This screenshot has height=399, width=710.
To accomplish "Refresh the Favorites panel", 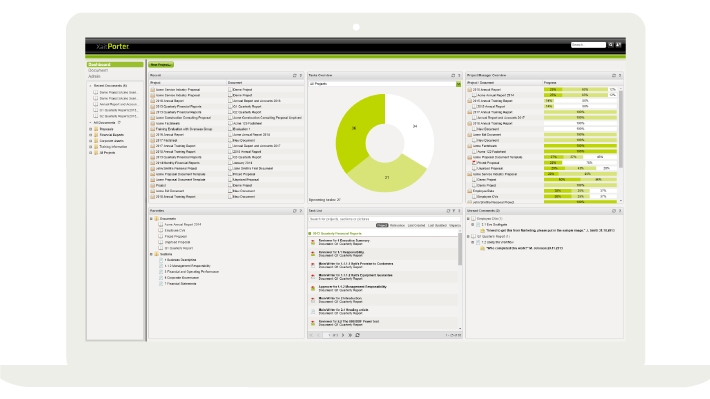I will pos(295,211).
